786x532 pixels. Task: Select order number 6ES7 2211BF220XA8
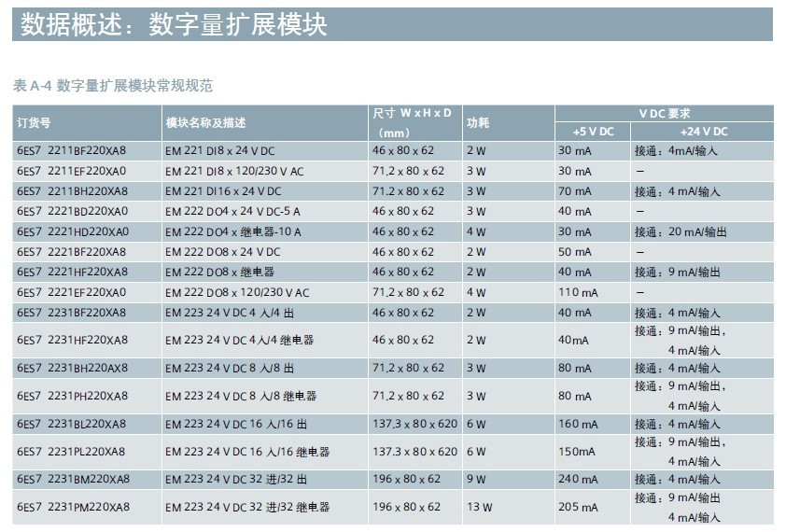pos(71,150)
